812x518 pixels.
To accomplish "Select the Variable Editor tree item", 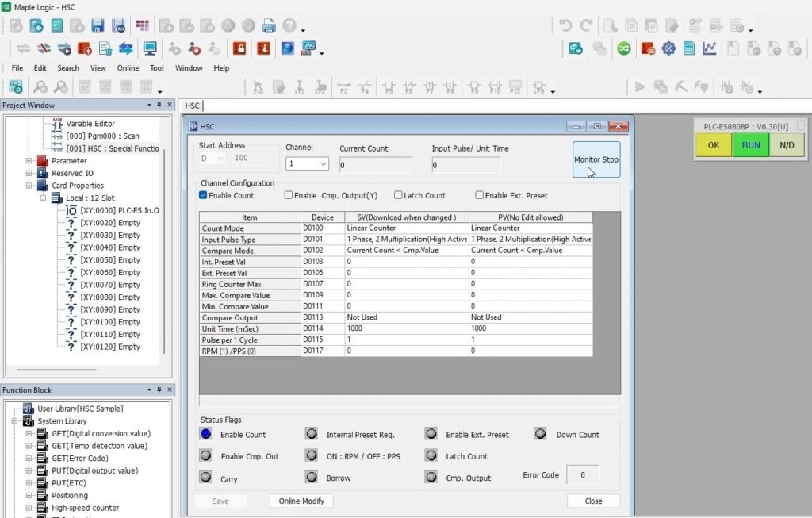I will tap(90, 123).
